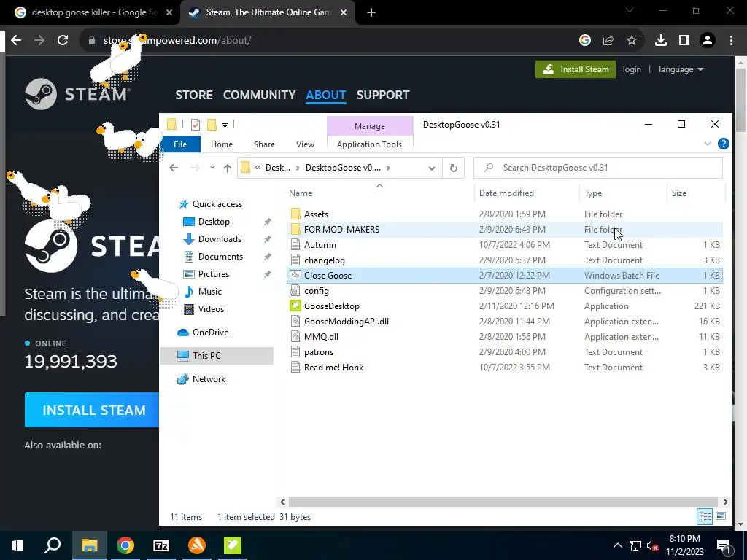Open Application Tools ribbon tab
This screenshot has height=560, width=747.
[369, 144]
